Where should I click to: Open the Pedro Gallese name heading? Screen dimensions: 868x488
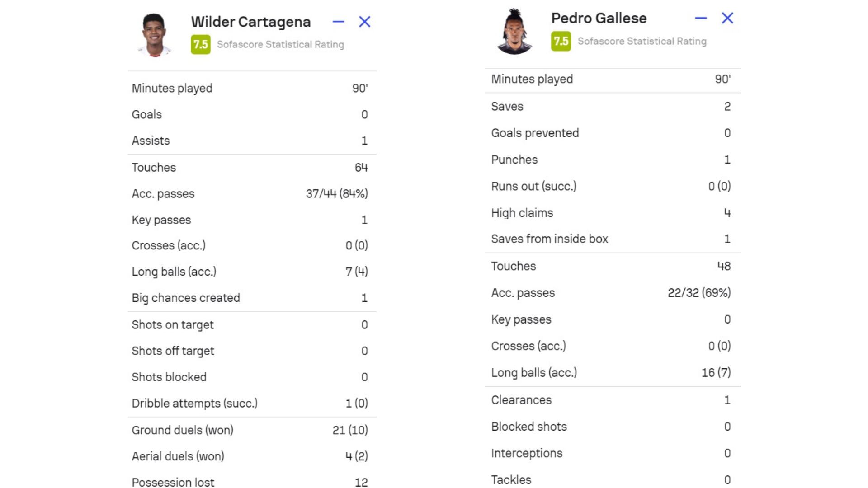[x=599, y=18]
